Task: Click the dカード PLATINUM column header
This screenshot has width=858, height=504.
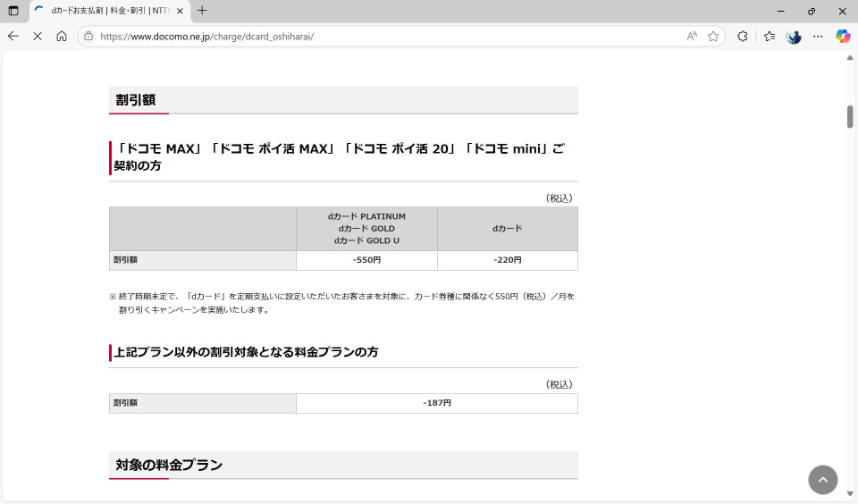Action: 366,229
